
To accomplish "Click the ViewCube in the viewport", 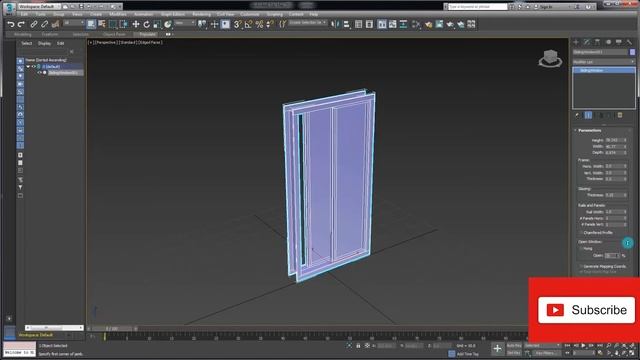I will 550,58.
